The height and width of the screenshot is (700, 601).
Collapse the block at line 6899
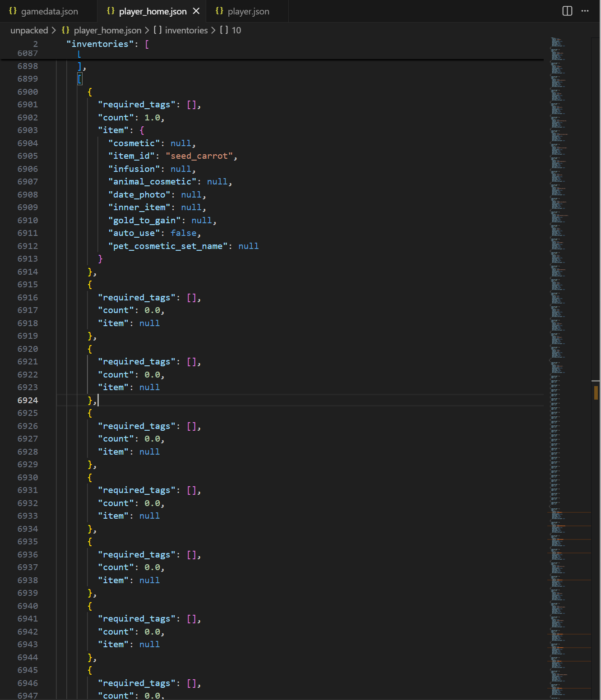[x=49, y=79]
